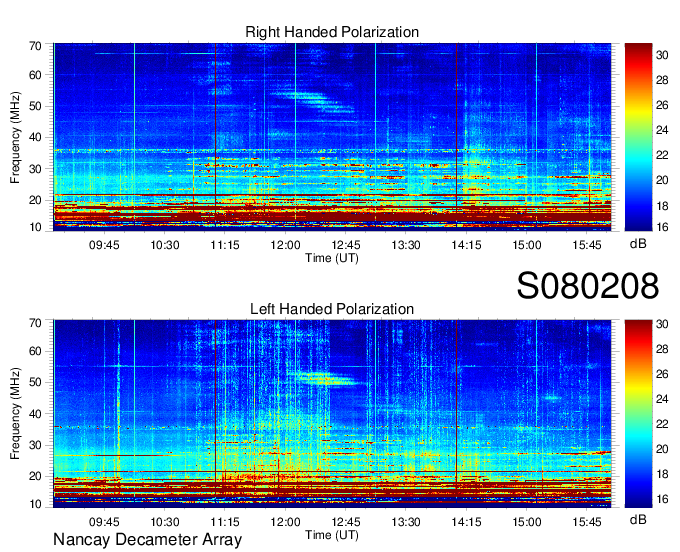Click Frequency (MHz) label of Left Handed plot
This screenshot has height=552, width=680.
(x=15, y=414)
